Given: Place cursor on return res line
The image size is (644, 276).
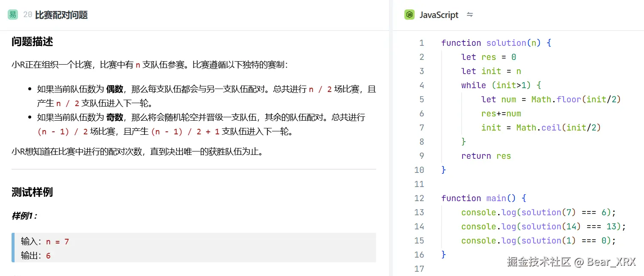Looking at the screenshot, I should (486, 156).
